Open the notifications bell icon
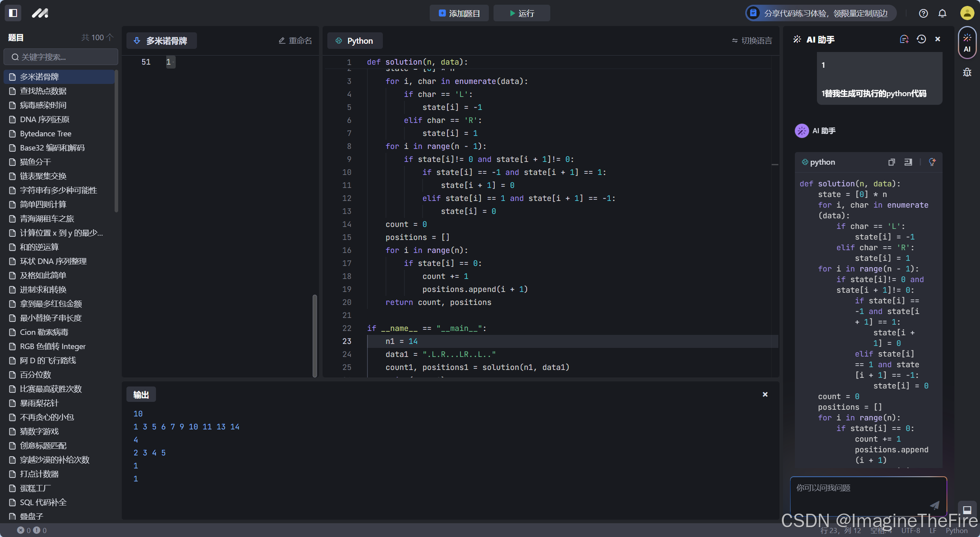 [942, 13]
